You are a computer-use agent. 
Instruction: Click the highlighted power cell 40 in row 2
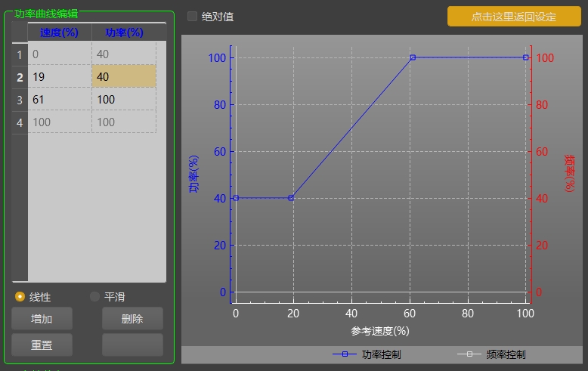tap(124, 77)
